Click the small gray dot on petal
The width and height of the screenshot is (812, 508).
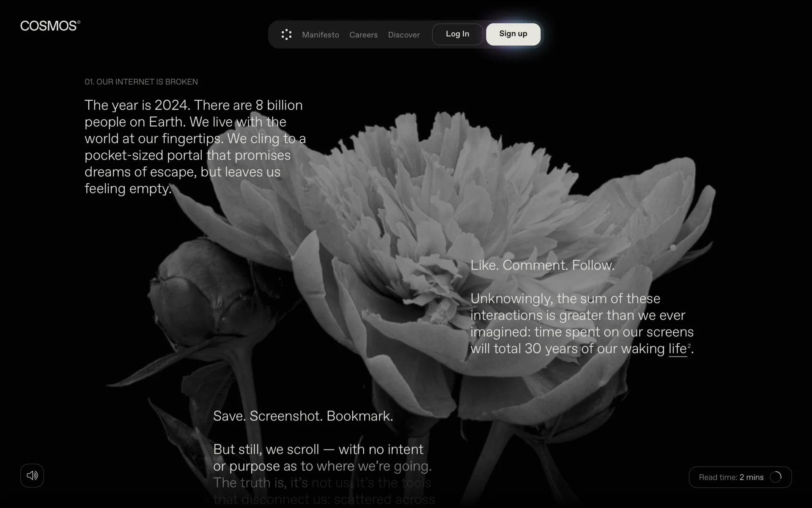673,248
